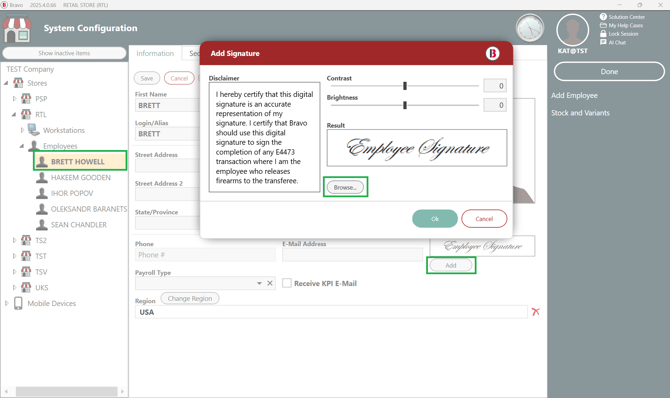Open the clock icon in header
The height and width of the screenshot is (398, 670).
[530, 28]
